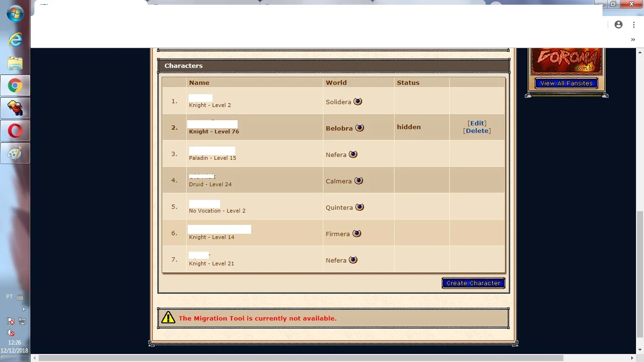The height and width of the screenshot is (362, 644).
Task: Open Foroma fansite banner
Action: 567,61
